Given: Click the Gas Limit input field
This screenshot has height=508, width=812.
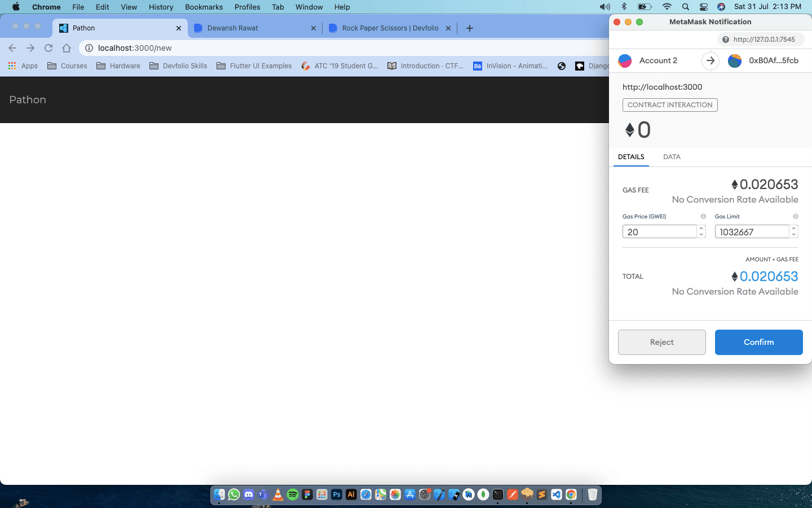Looking at the screenshot, I should click(752, 232).
